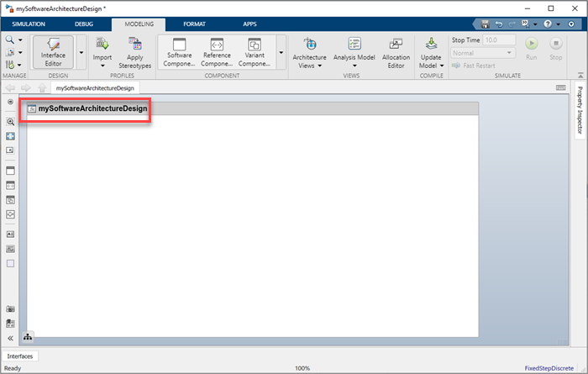Select the Zoom tool in palette
The image size is (588, 374).
[x=10, y=122]
